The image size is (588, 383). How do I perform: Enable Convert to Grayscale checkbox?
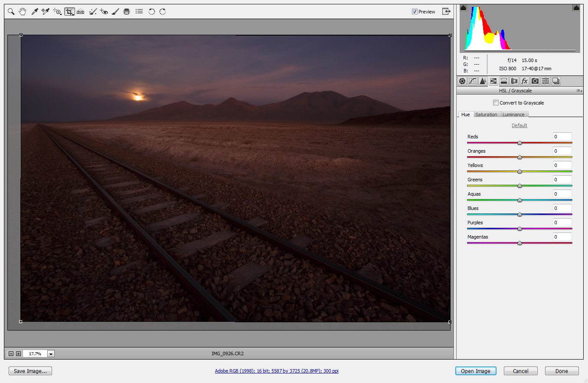coord(496,103)
